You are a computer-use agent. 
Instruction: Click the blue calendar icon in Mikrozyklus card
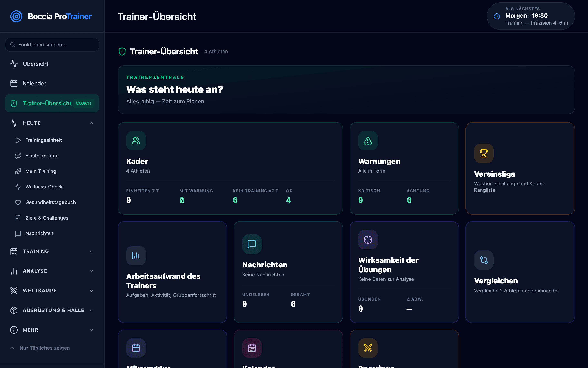pos(136,348)
